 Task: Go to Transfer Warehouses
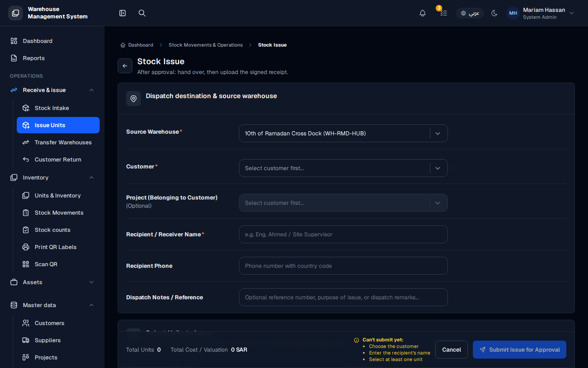pos(58,142)
